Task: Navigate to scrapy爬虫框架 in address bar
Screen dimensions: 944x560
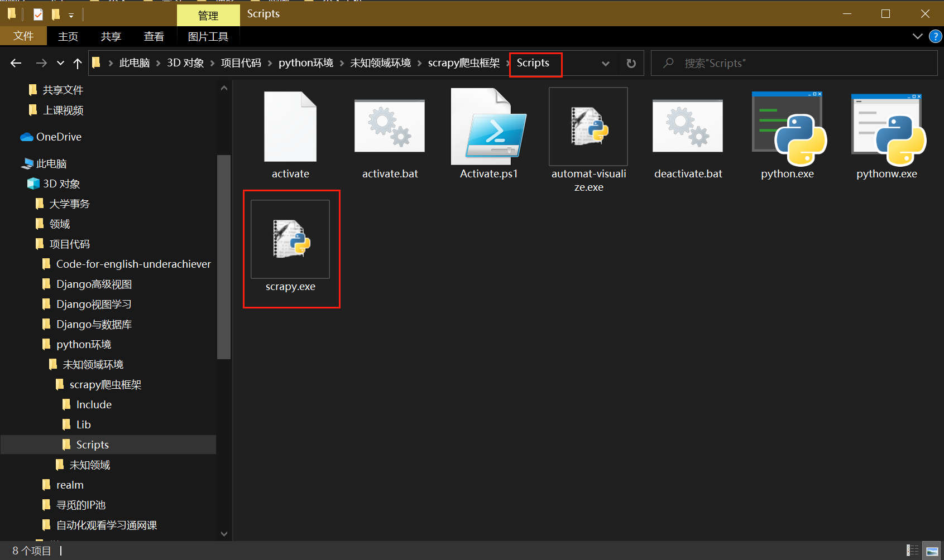Action: tap(464, 63)
